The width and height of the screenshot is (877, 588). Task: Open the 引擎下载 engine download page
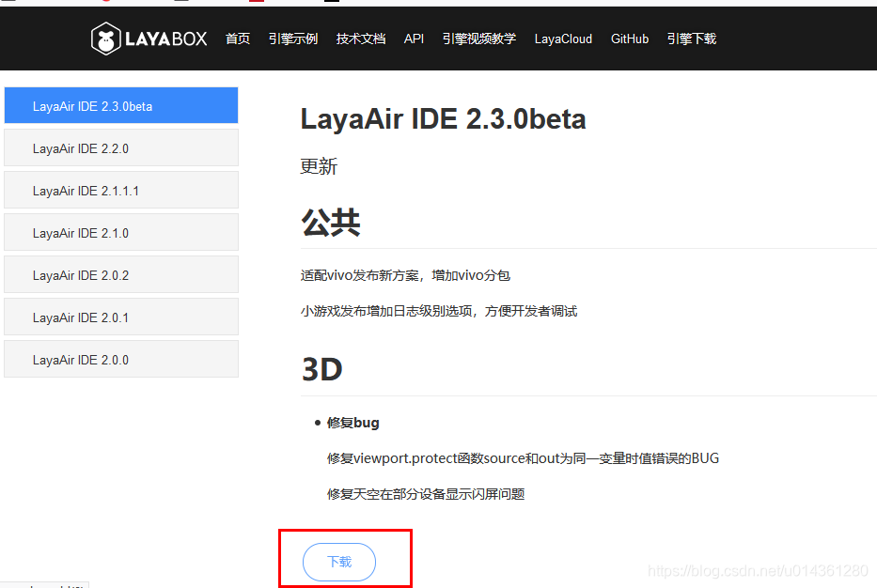[691, 39]
